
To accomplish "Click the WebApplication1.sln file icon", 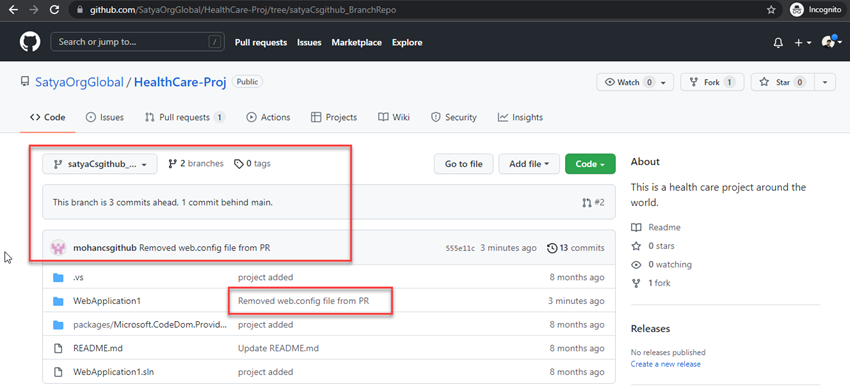I will pos(58,372).
